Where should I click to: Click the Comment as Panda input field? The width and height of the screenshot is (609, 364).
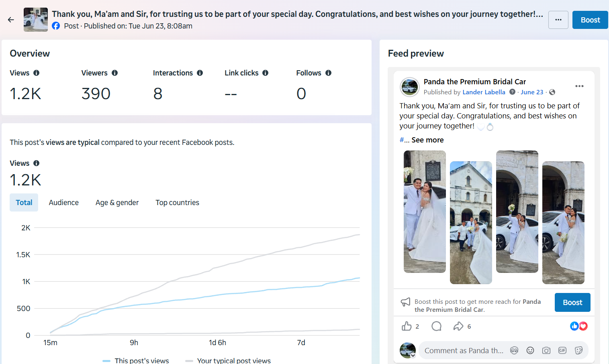pos(464,351)
